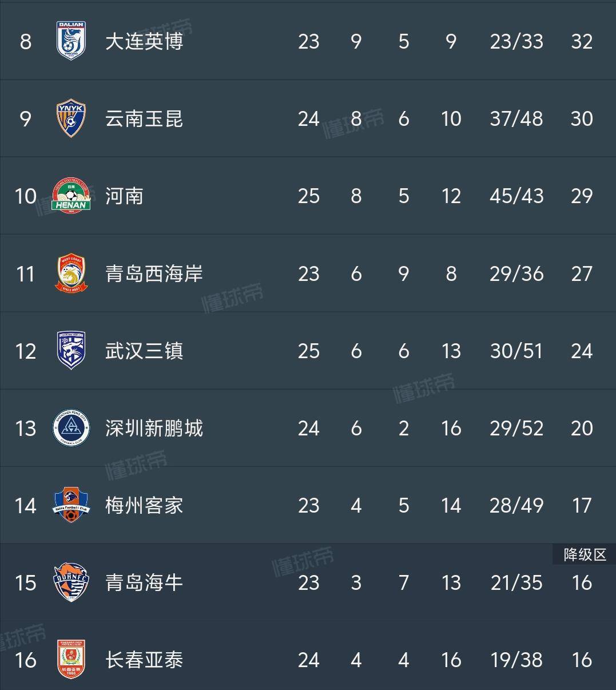Tap the points value 32 for Dalian Yingbo
The image size is (616, 690).
pos(582,42)
